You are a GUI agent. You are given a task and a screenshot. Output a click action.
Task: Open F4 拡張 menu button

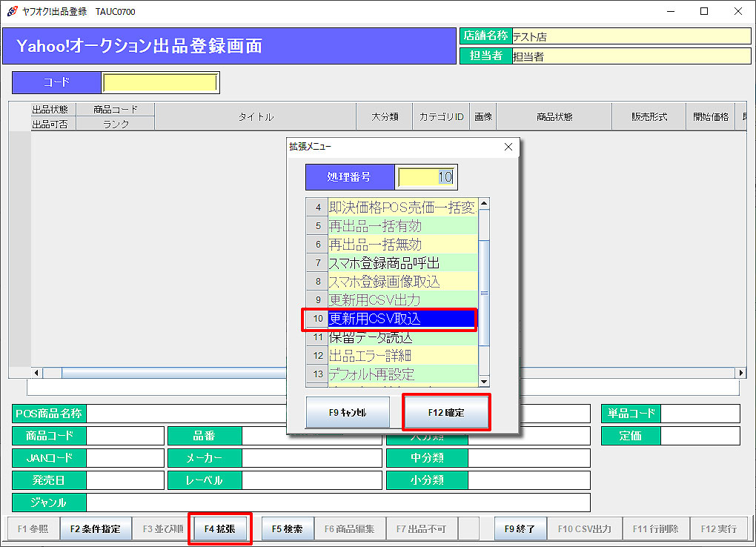pyautogui.click(x=219, y=528)
